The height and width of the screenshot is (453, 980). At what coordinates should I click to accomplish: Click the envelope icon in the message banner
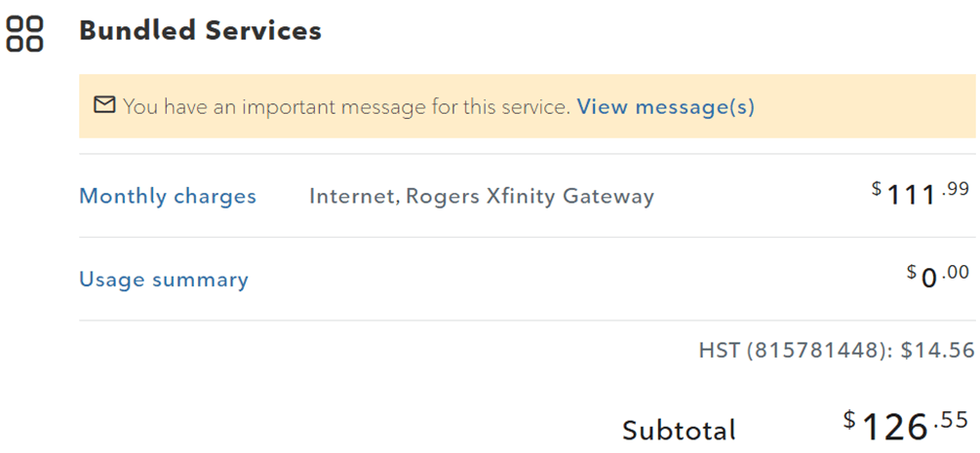coord(104,105)
